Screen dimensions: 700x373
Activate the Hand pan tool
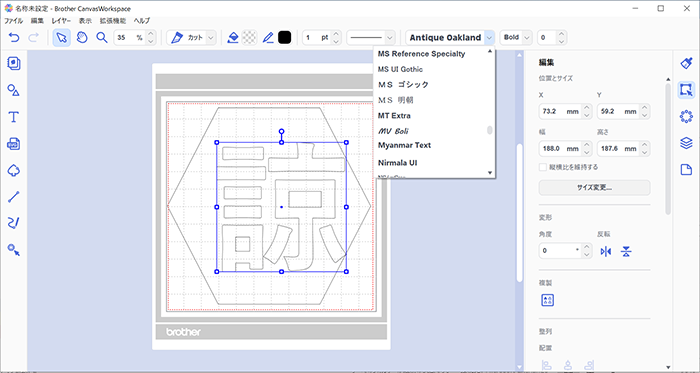point(82,38)
